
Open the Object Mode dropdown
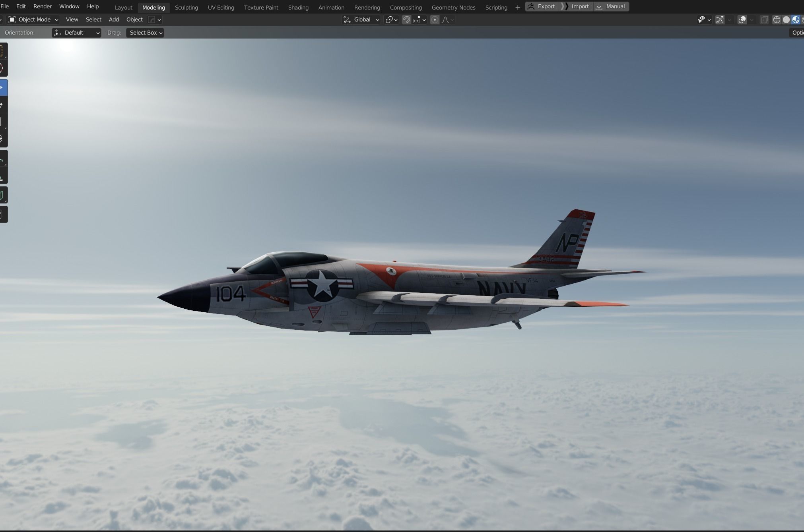point(33,19)
